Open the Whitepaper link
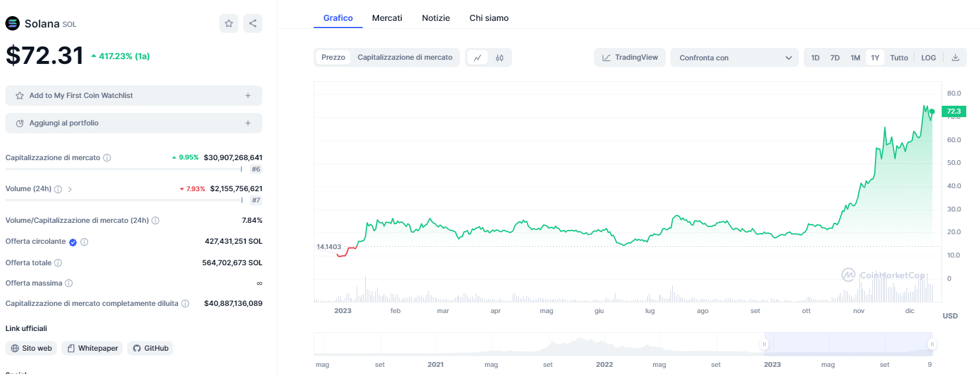Viewport: 980px width, 374px height. [92, 348]
